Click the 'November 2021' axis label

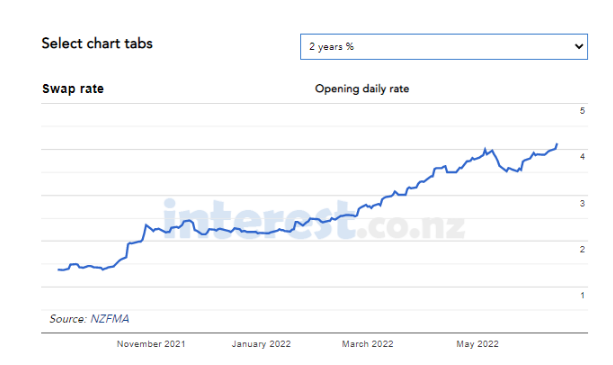[151, 344]
